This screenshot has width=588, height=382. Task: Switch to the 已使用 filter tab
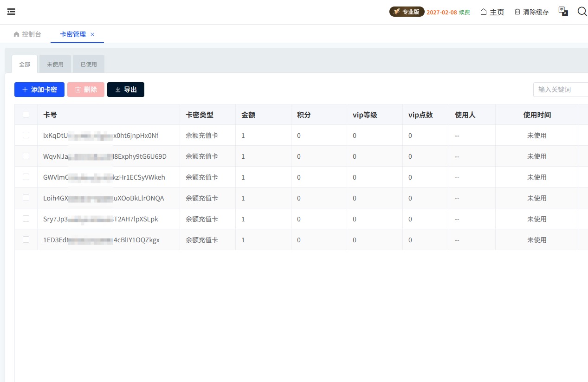tap(89, 65)
